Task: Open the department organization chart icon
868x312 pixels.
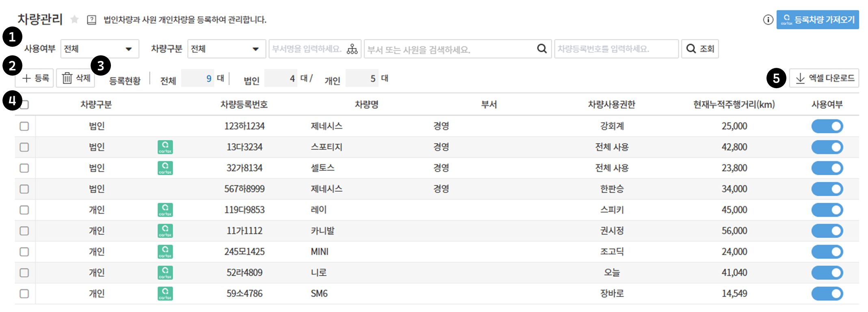Action: (352, 49)
